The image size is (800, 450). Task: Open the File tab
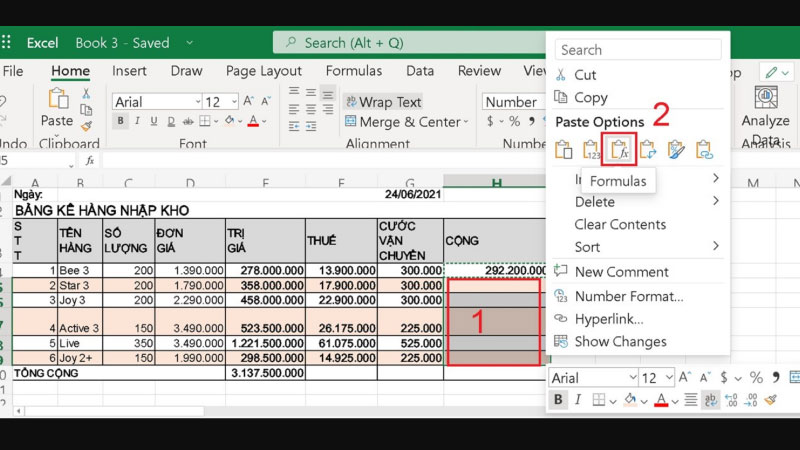13,71
